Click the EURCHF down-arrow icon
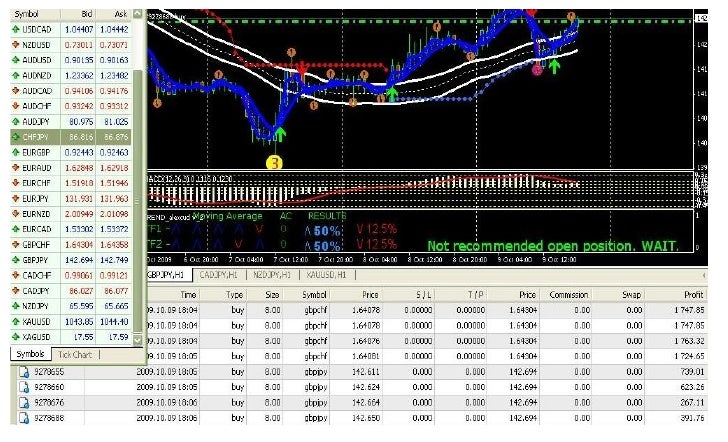 point(15,183)
